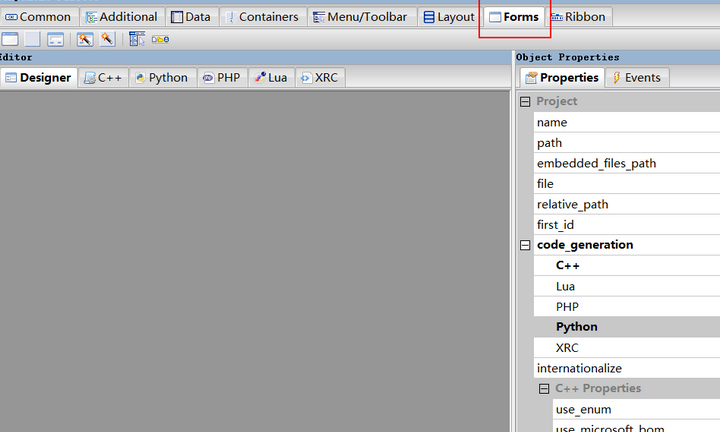
Task: Collapse the Project category
Action: [525, 101]
